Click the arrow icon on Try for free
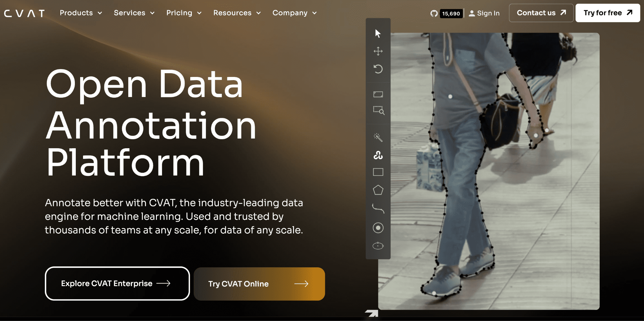 [630, 13]
